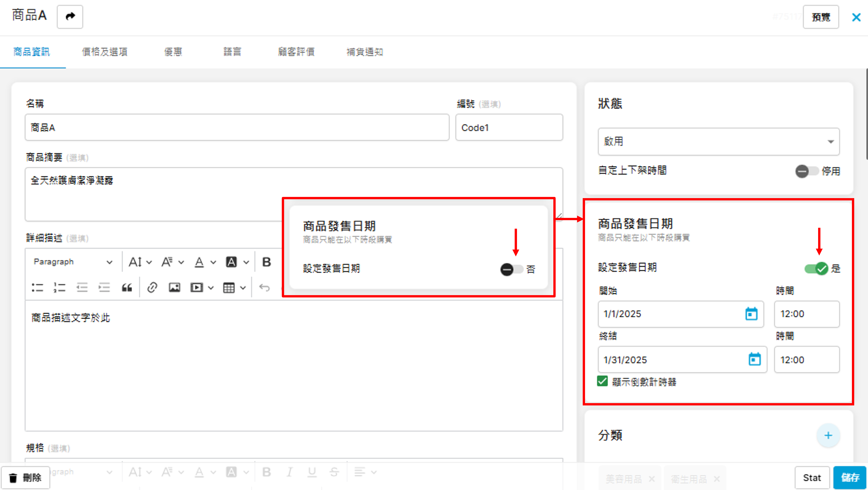The width and height of the screenshot is (868, 490).
Task: Open the end date calendar picker
Action: 754,359
